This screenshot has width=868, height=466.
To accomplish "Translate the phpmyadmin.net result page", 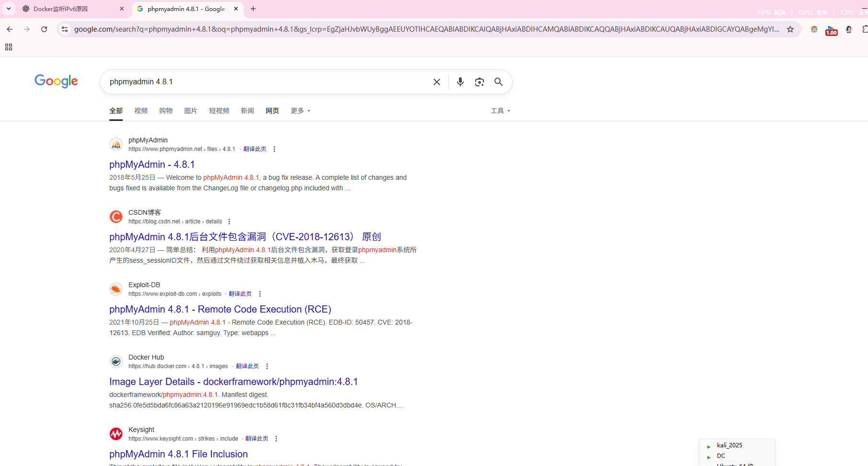I will click(x=255, y=149).
